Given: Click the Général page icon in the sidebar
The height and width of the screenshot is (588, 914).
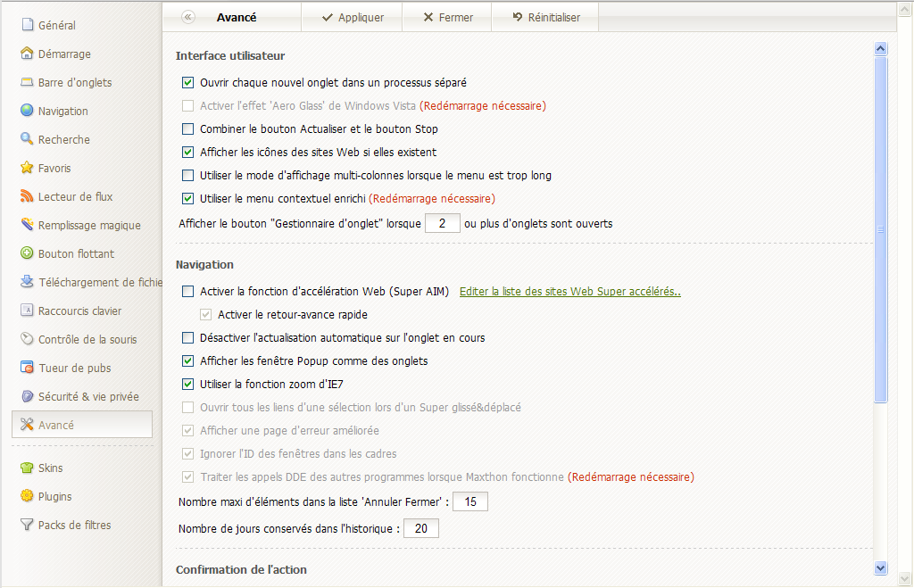Looking at the screenshot, I should [27, 24].
